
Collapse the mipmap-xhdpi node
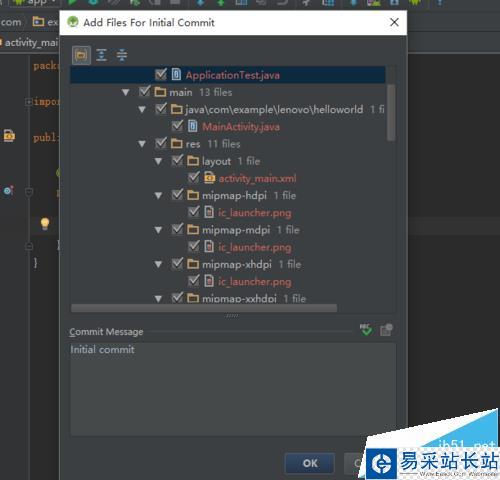tap(158, 265)
